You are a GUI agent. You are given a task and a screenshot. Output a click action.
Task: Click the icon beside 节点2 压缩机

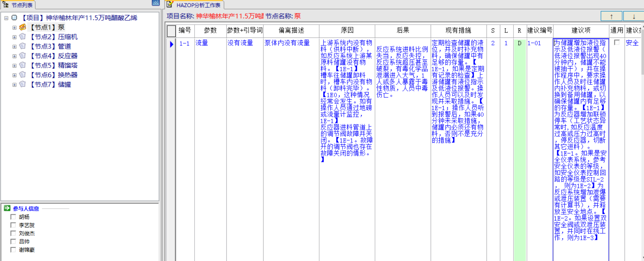point(23,37)
